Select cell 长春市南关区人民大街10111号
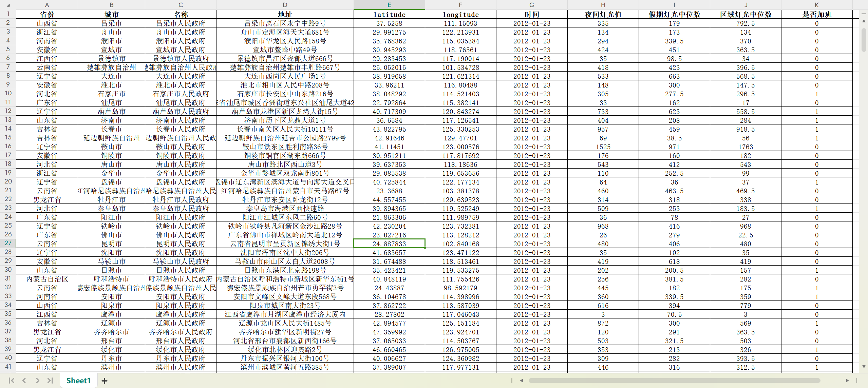 (285, 129)
